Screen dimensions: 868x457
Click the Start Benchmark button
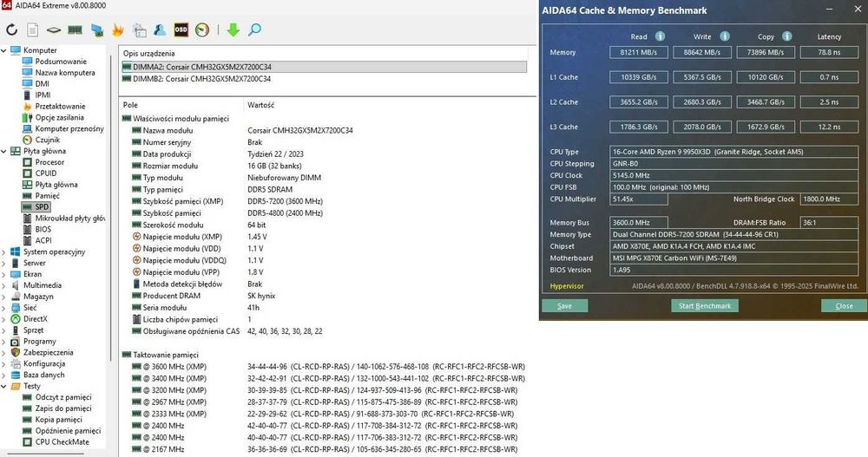(705, 306)
